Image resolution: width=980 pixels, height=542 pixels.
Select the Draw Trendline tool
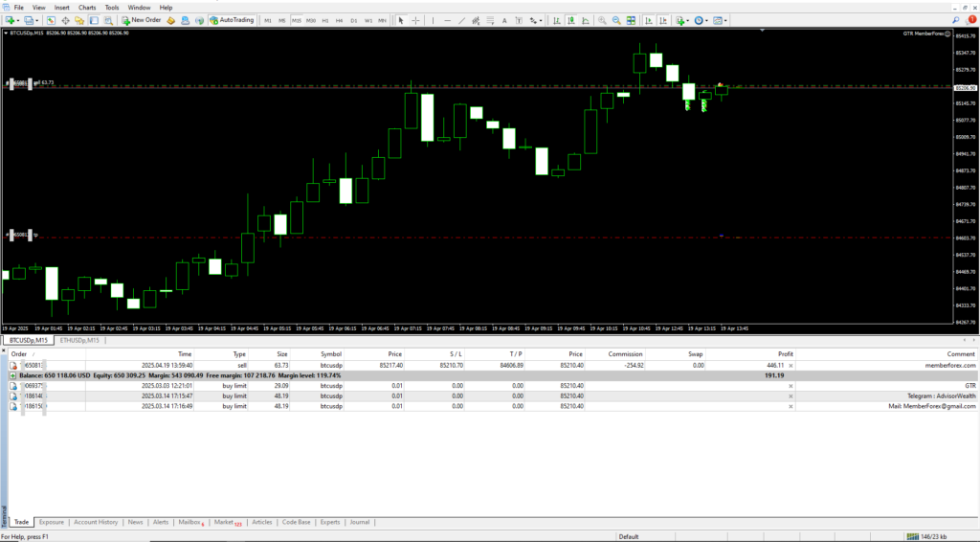point(462,20)
